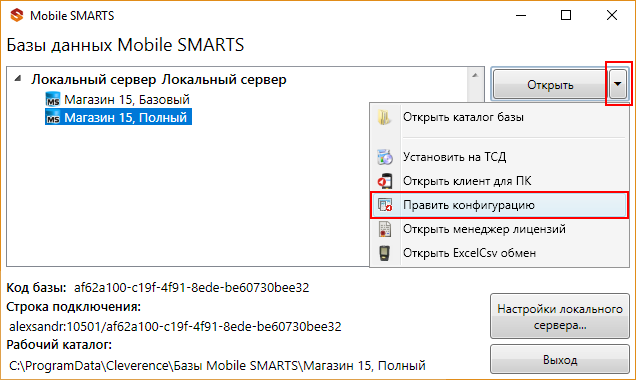Click folder icon next to Открыть каталог базы
This screenshot has width=636, height=380.
click(x=384, y=117)
